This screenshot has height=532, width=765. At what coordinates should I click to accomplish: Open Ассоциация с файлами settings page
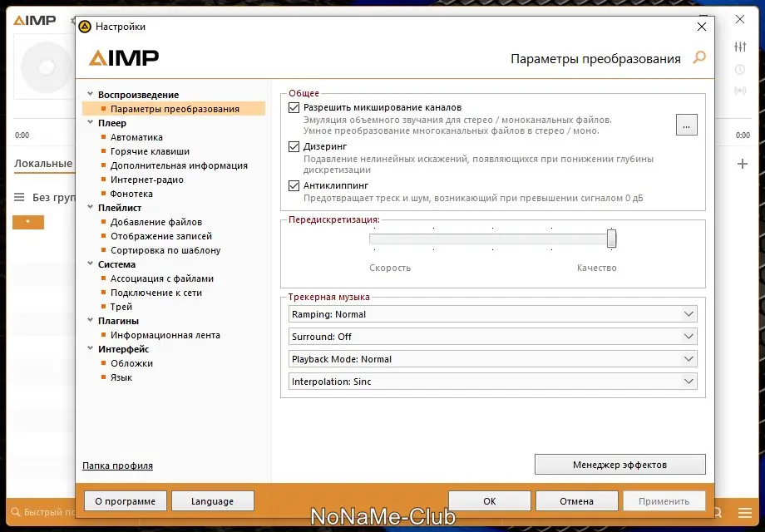(x=162, y=278)
